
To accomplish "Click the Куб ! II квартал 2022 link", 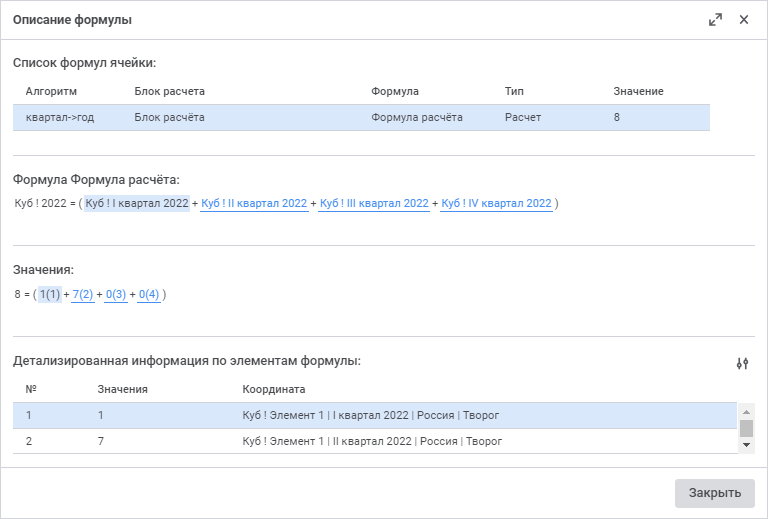I will [254, 204].
